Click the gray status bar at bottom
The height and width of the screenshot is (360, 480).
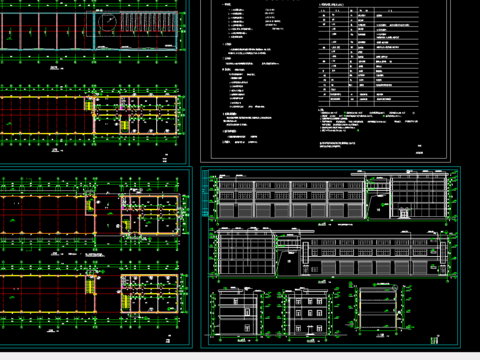pos(240,356)
